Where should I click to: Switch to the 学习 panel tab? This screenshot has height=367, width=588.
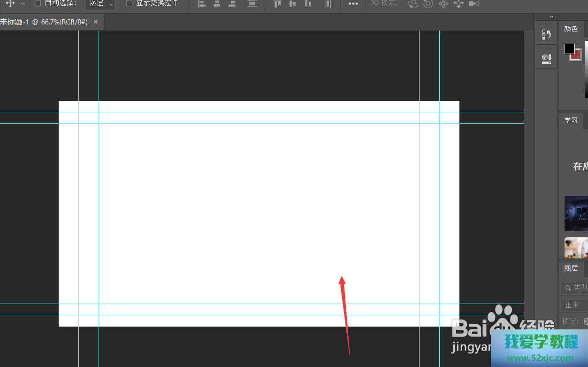click(571, 120)
